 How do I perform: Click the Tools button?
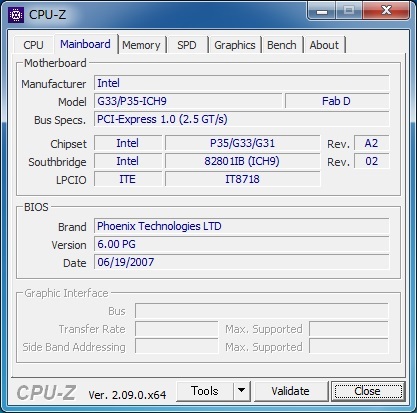(x=205, y=391)
